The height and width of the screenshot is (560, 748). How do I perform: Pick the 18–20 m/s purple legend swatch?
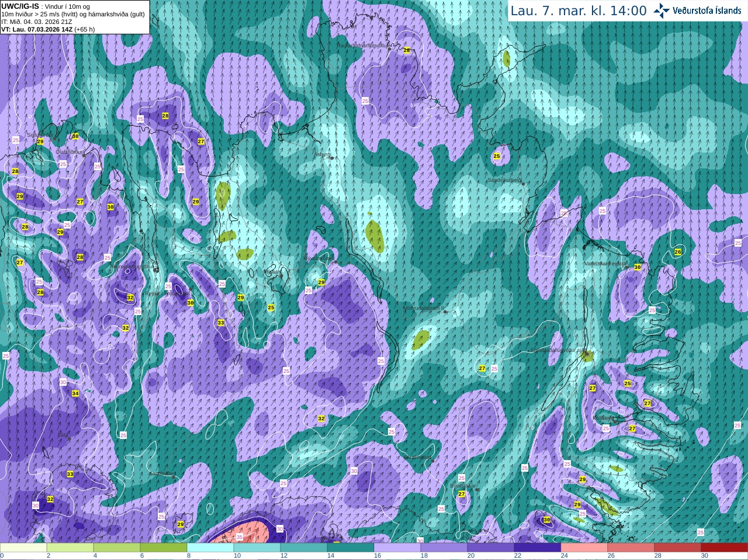(444, 548)
